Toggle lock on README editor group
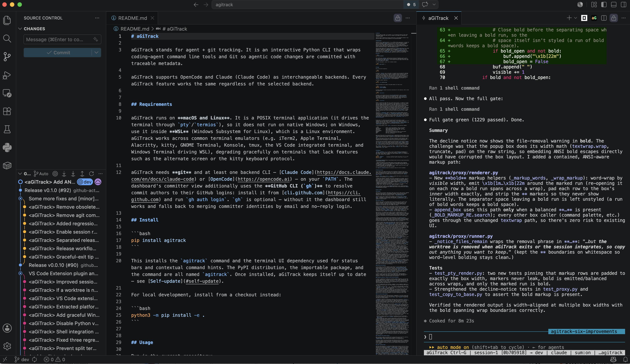 tap(398, 18)
